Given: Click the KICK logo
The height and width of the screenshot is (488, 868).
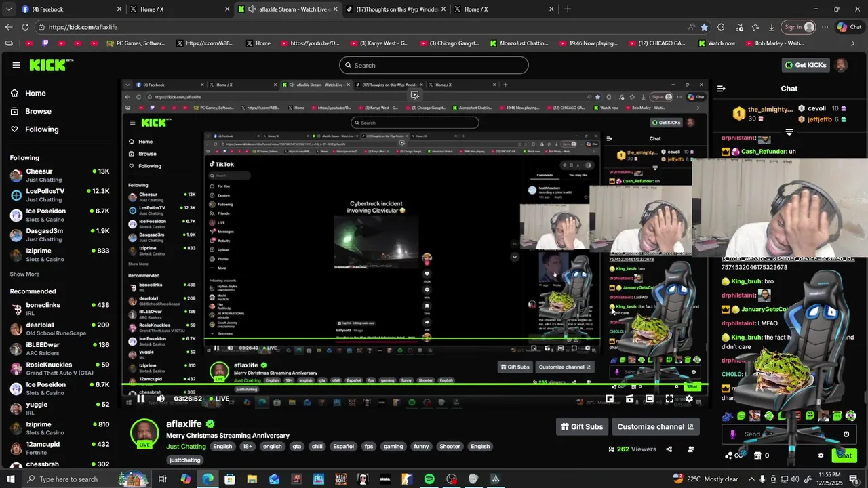Looking at the screenshot, I should [51, 65].
